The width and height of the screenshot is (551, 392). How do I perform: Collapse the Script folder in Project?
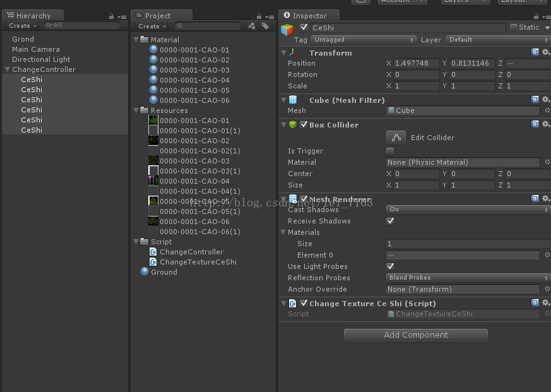pos(136,242)
